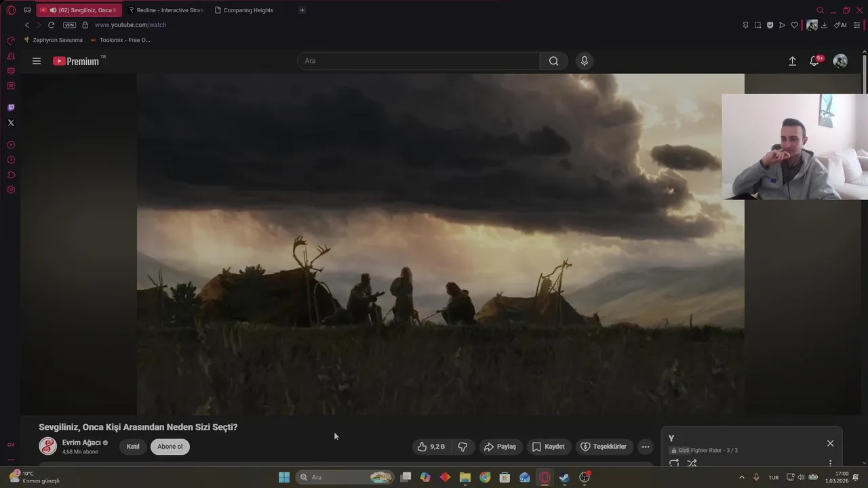Open YouTube notifications bell
Viewport: 868px width, 488px height.
point(815,61)
